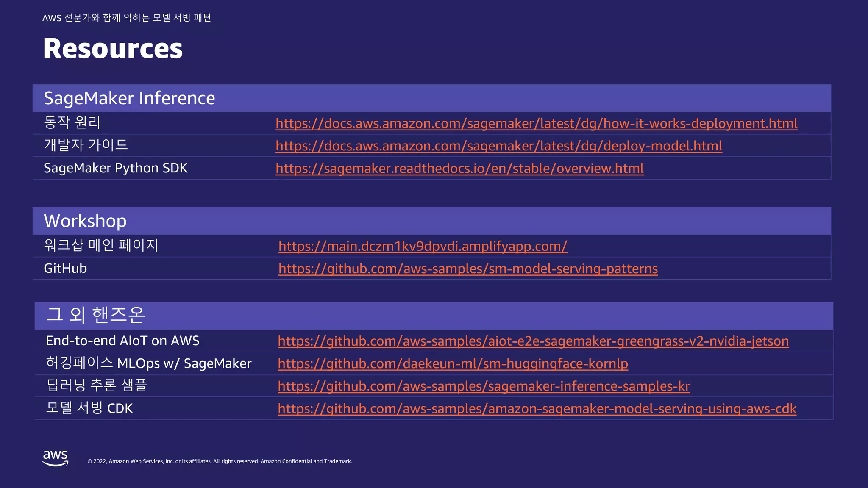Select the 동작 원리 row label
The height and width of the screenshot is (488, 868).
pos(72,122)
